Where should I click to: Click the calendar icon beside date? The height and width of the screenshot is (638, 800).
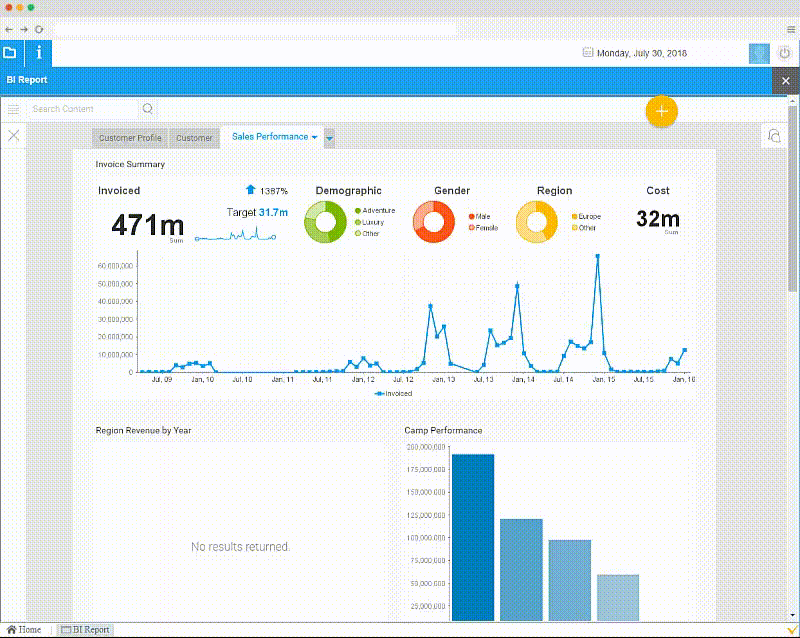pos(587,54)
